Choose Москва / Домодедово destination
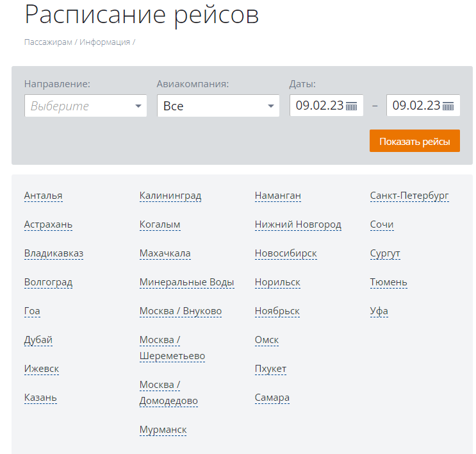476x454 pixels. tap(168, 392)
